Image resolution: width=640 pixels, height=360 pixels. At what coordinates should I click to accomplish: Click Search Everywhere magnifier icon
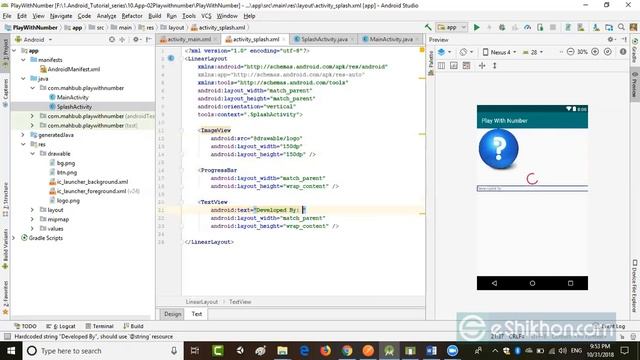point(621,27)
